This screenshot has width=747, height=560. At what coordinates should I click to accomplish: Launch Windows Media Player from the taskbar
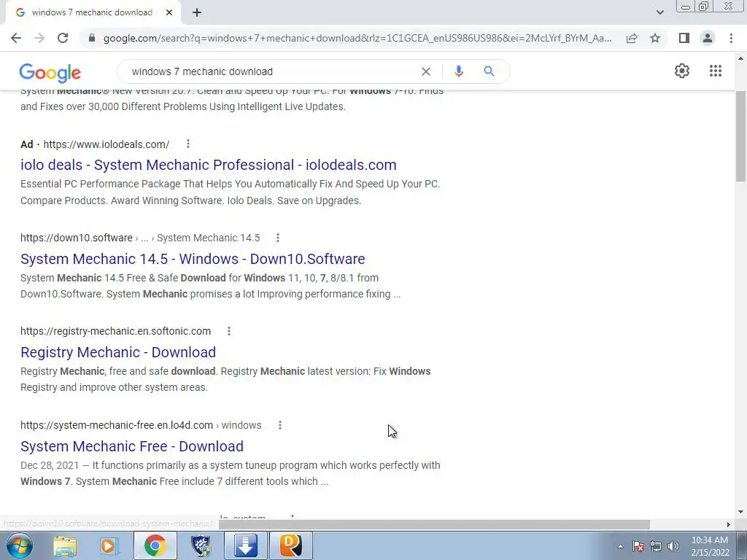click(109, 545)
